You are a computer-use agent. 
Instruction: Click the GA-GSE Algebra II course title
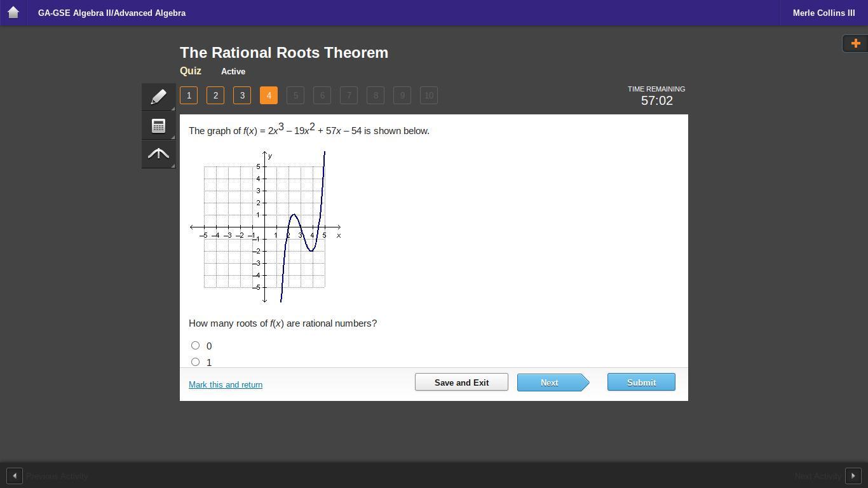click(x=112, y=13)
